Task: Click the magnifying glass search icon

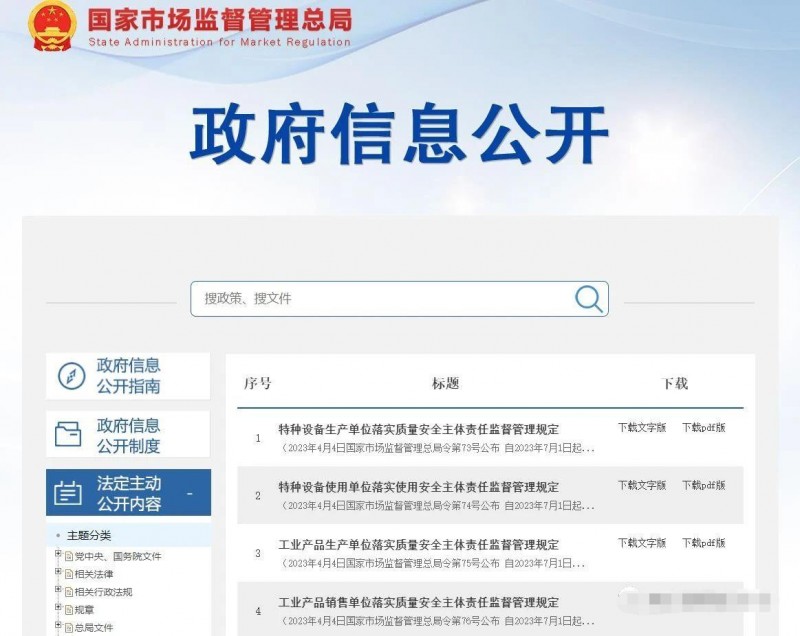Action: (589, 298)
